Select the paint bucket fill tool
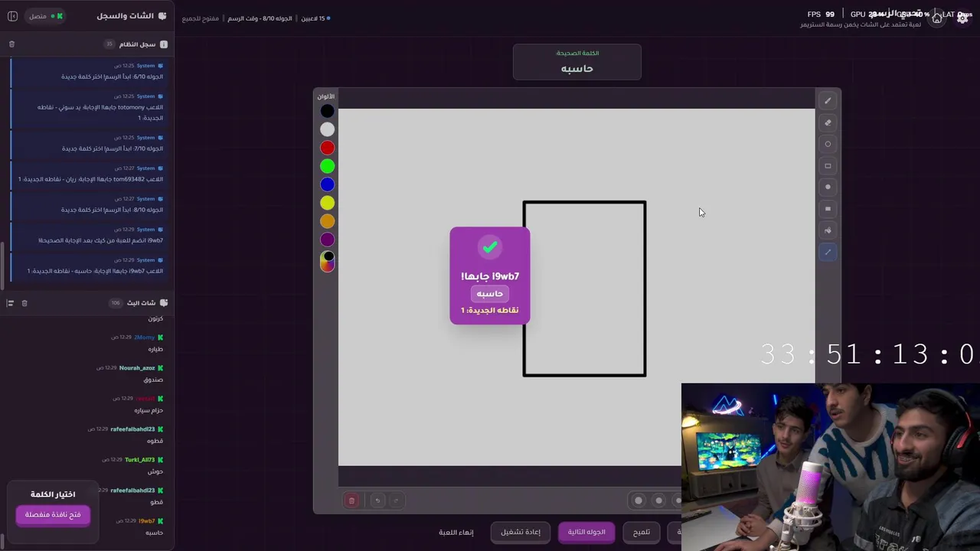The height and width of the screenshot is (551, 980). click(x=828, y=230)
